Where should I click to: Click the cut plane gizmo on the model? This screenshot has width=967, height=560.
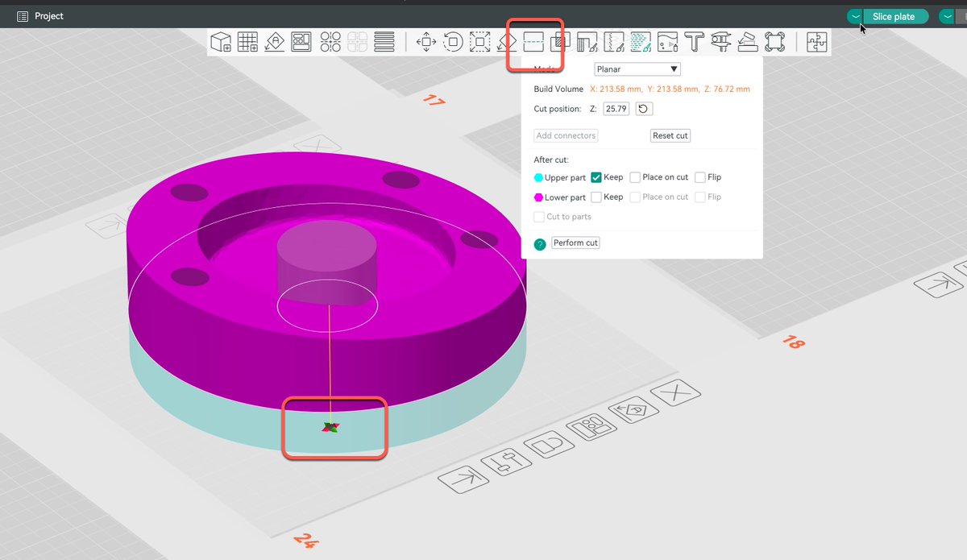point(331,427)
